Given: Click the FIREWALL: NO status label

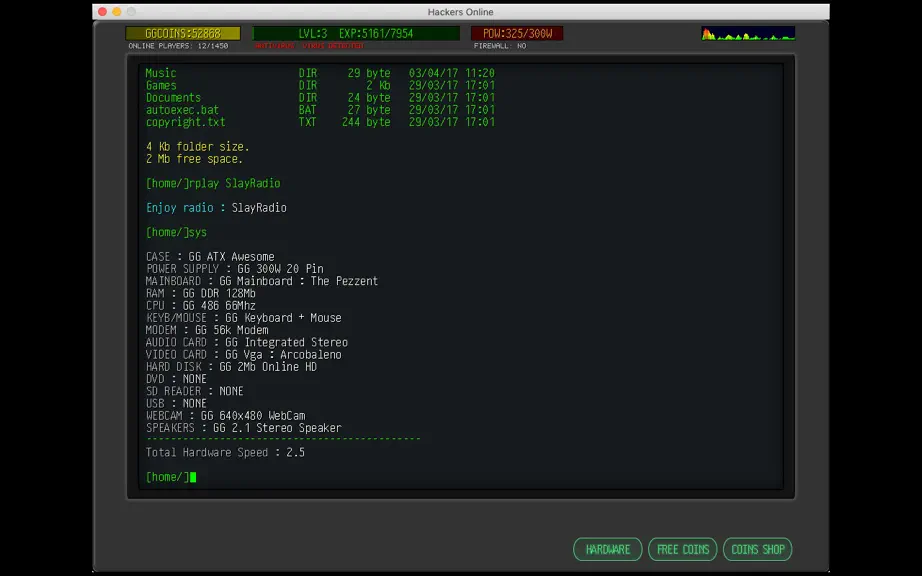Looking at the screenshot, I should tap(500, 46).
